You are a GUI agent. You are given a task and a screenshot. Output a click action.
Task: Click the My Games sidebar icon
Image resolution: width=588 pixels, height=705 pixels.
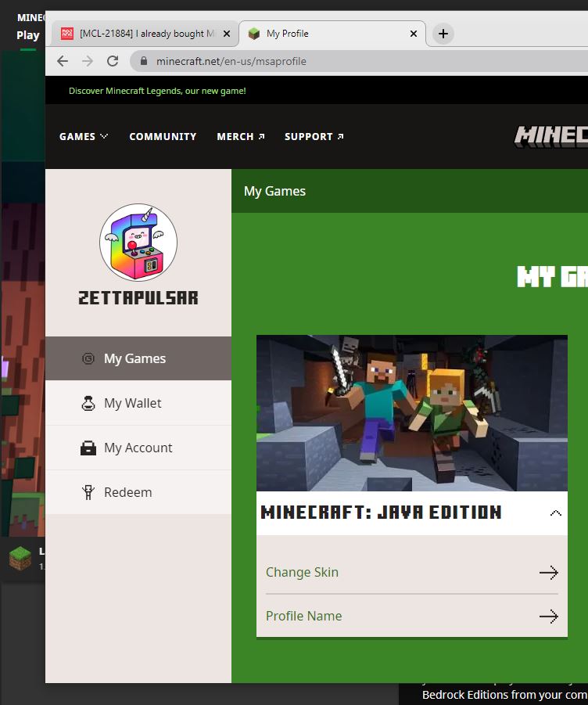[x=88, y=358]
